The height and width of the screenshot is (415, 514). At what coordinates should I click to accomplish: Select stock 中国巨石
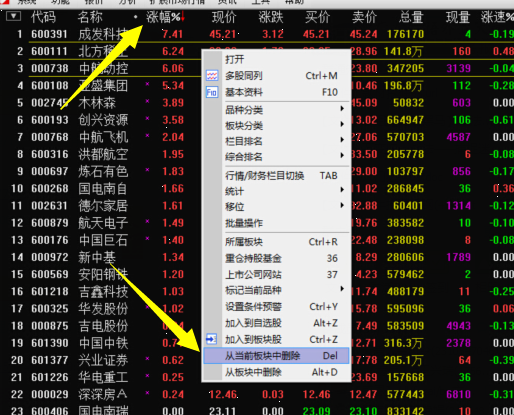point(103,240)
